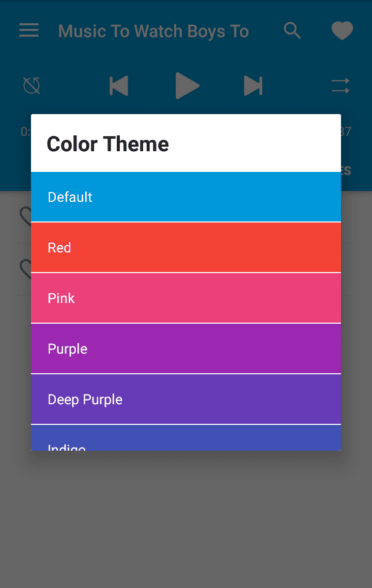Tap the heart favorites icon in the header
Viewport: 372px width, 588px height.
[x=342, y=31]
